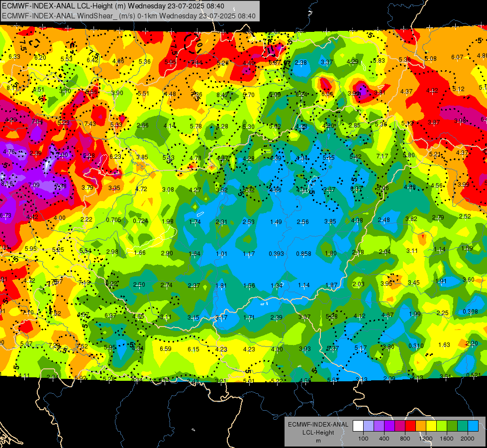Click the wind shear value 1.98
The height and width of the screenshot is (448, 487).
[168, 222]
